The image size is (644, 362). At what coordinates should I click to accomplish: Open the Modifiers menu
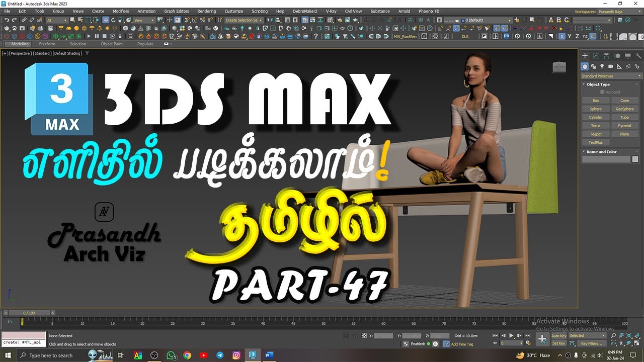coord(121,11)
